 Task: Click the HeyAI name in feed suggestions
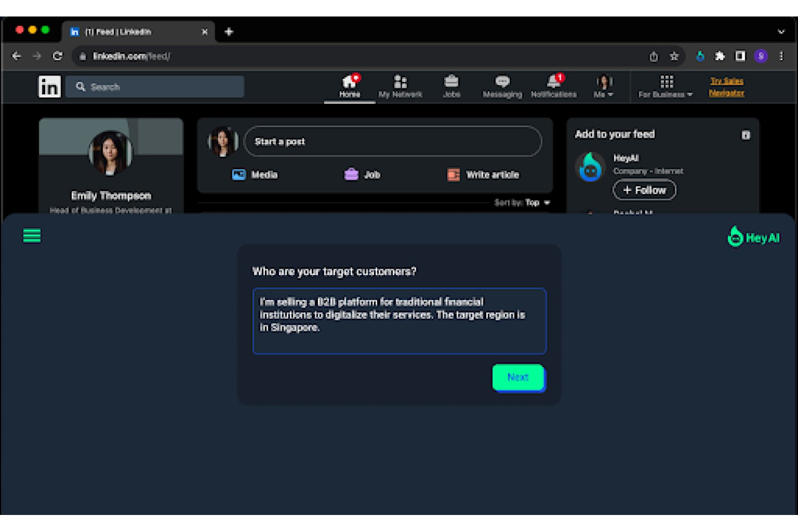(x=626, y=158)
